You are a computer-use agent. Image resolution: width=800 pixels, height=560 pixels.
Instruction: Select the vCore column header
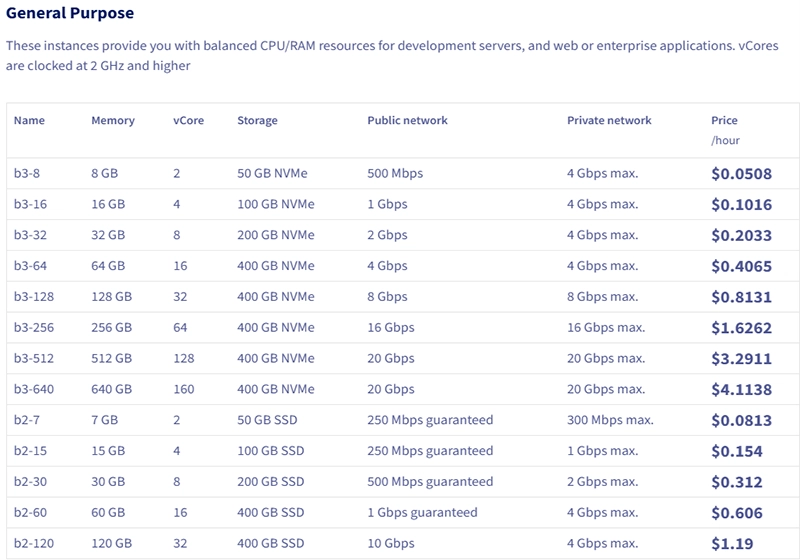click(188, 121)
